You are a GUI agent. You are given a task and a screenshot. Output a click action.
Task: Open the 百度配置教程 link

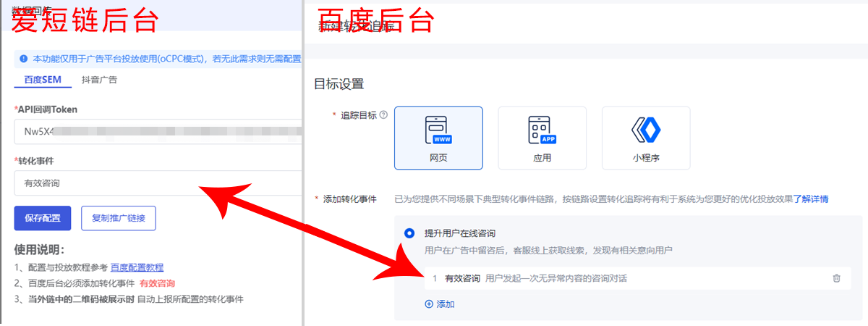[x=137, y=267]
